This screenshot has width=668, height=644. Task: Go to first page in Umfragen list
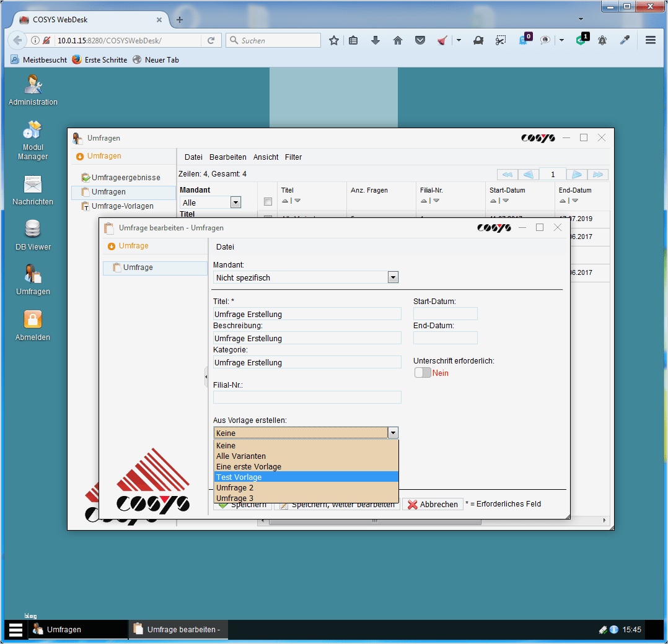[508, 175]
